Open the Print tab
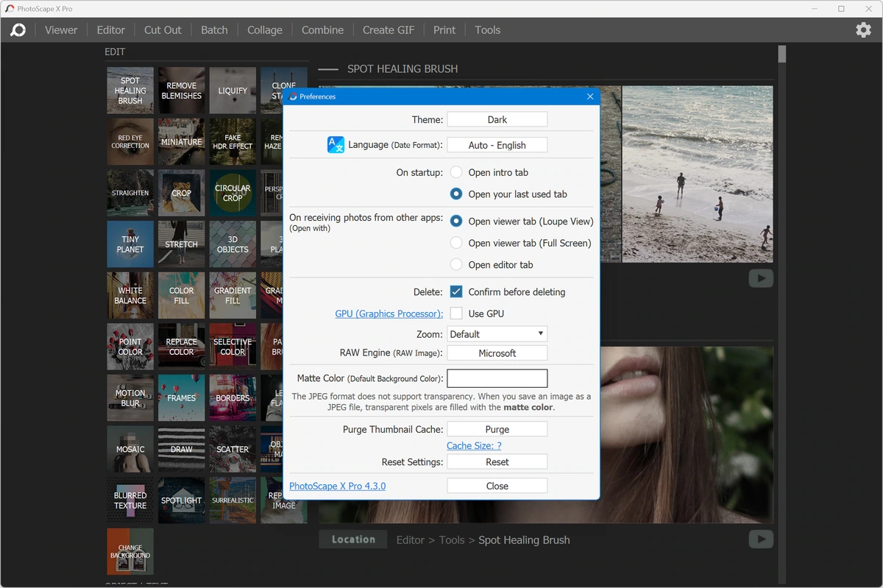The height and width of the screenshot is (588, 883). point(444,30)
